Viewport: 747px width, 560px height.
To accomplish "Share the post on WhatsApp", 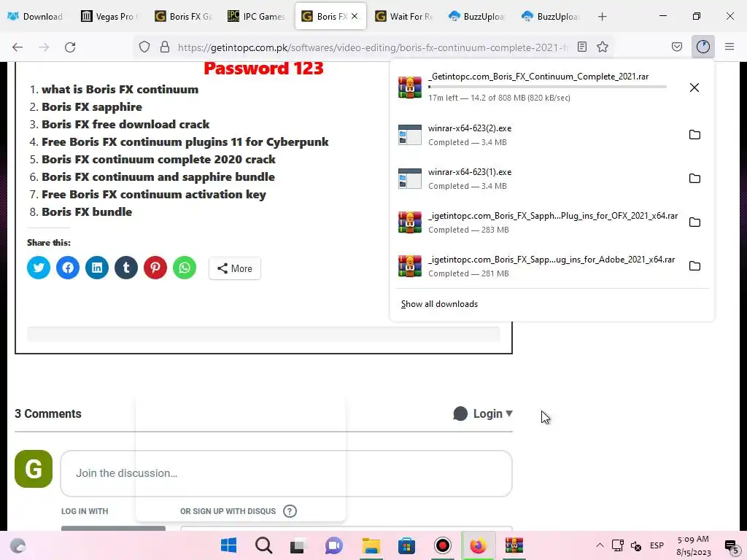I will click(x=185, y=268).
